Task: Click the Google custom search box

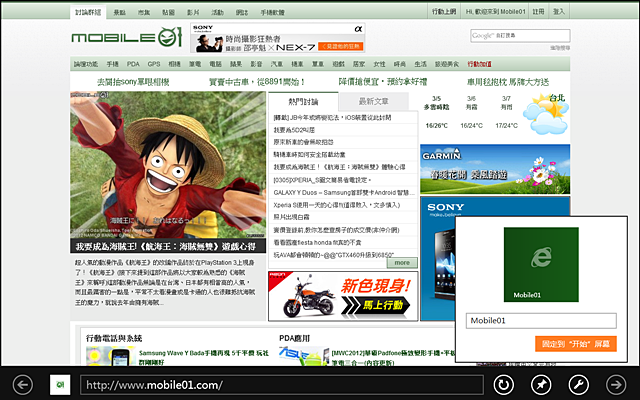Action: click(520, 36)
